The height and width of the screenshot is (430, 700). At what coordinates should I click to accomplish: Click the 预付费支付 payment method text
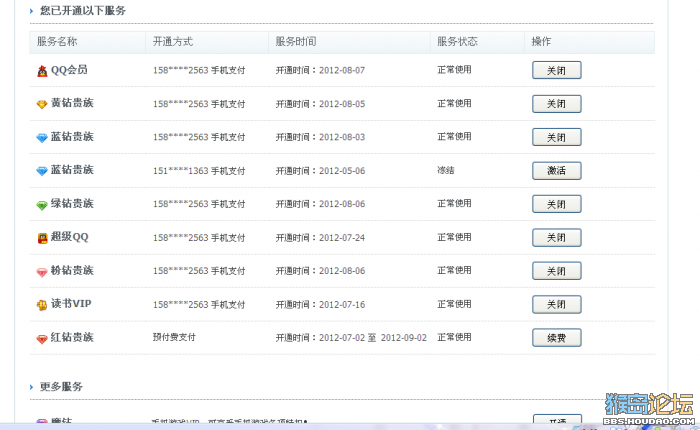click(174, 337)
